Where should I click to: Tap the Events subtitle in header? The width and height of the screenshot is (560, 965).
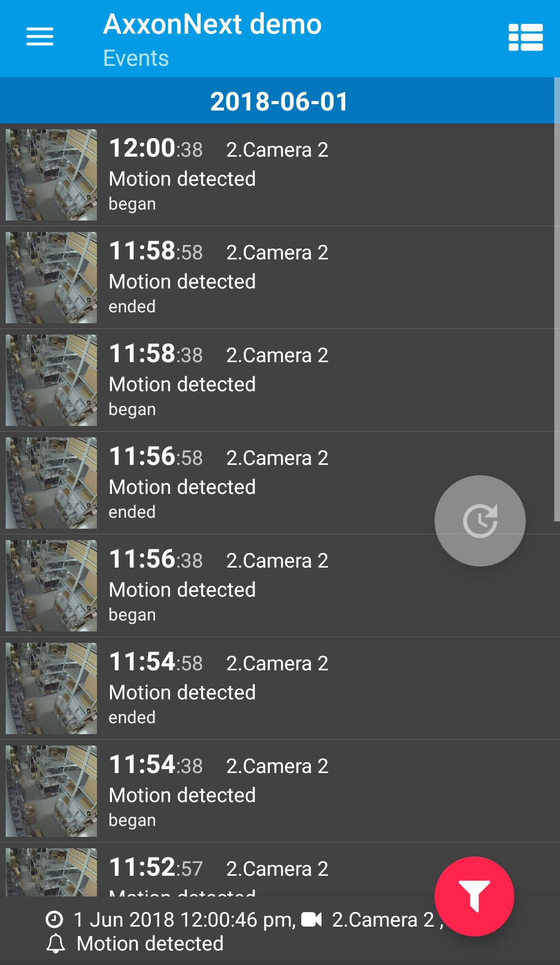point(136,58)
